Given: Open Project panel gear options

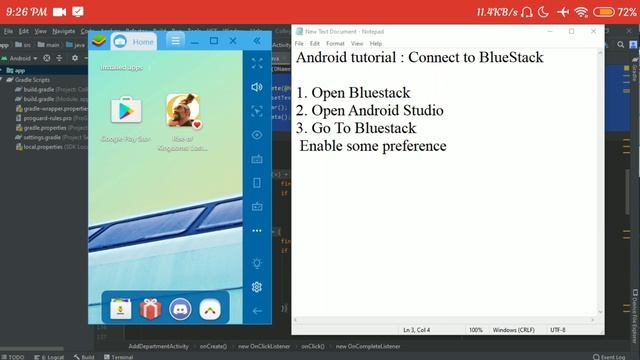Looking at the screenshot, I should pos(75,58).
